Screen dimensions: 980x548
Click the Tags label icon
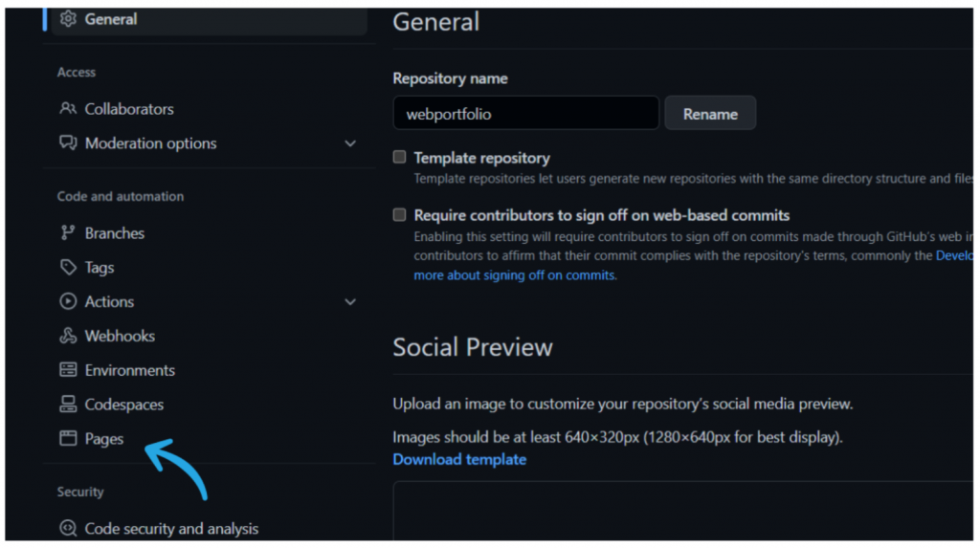68,268
